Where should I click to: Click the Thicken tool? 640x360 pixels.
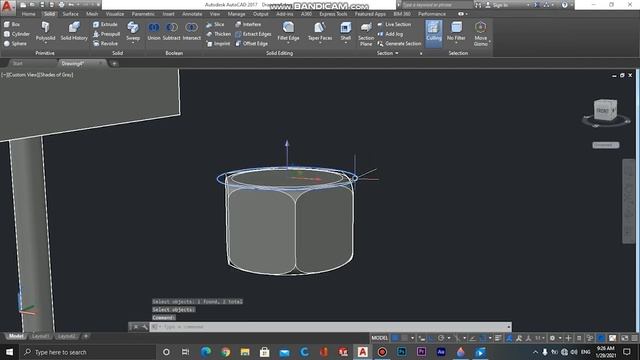point(218,34)
